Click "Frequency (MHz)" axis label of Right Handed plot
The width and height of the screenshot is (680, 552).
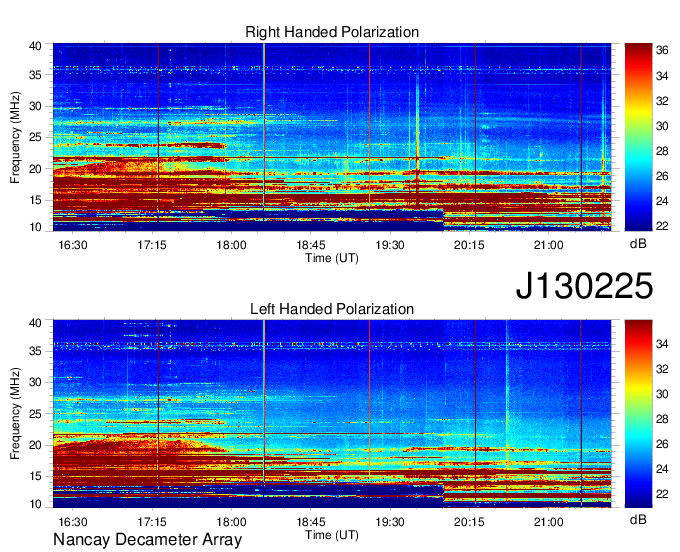15,137
